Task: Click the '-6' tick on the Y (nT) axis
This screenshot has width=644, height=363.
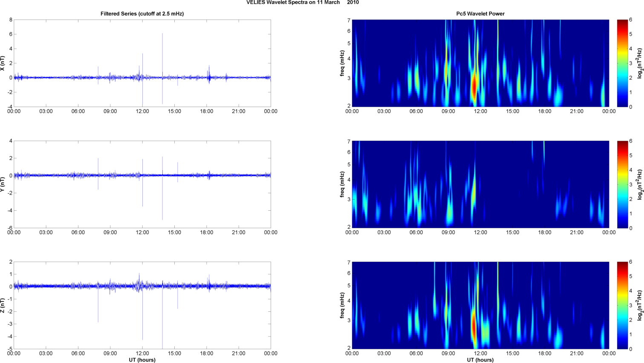Action: point(9,228)
